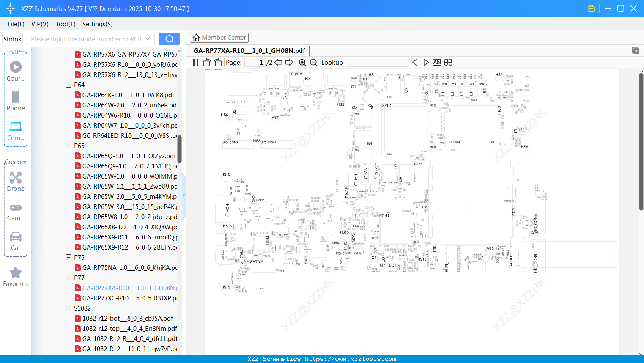Click the Lookup text field
The height and width of the screenshot is (363, 644).
pos(378,62)
